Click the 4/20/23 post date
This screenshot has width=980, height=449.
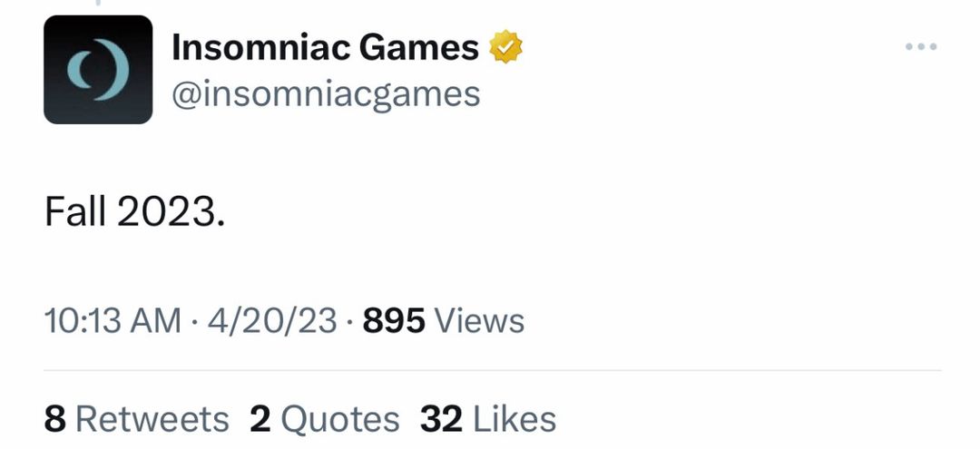point(272,321)
